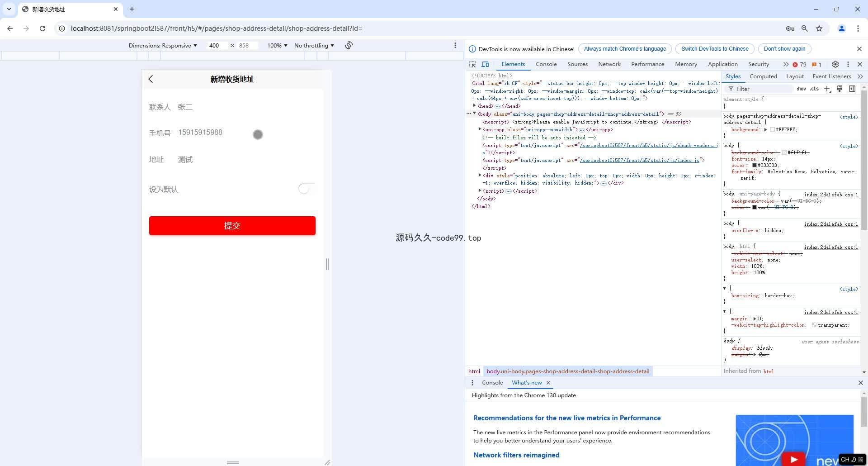The width and height of the screenshot is (868, 466).
Task: Toggle the 设为默认 switch
Action: [x=307, y=189]
